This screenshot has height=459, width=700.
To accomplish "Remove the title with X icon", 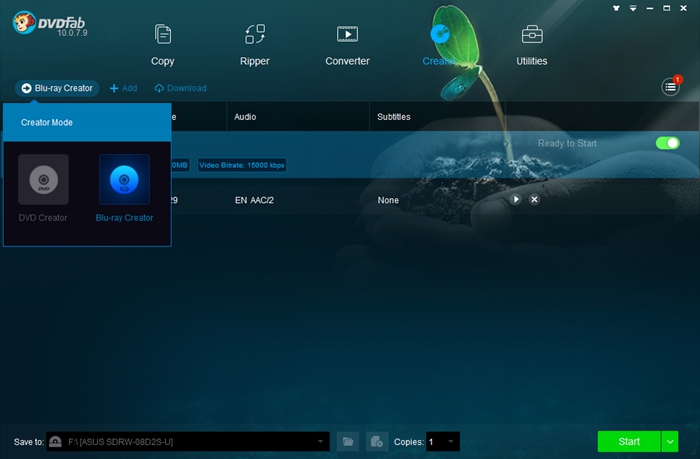I will point(534,199).
